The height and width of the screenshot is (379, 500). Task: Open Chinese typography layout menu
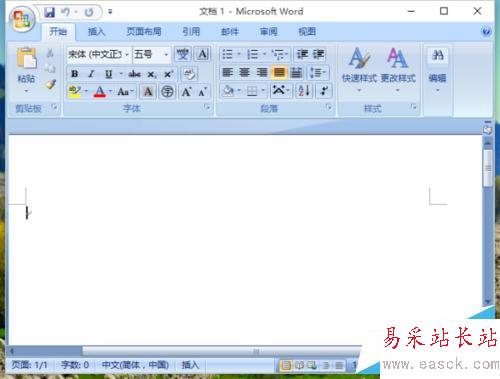pyautogui.click(x=281, y=91)
